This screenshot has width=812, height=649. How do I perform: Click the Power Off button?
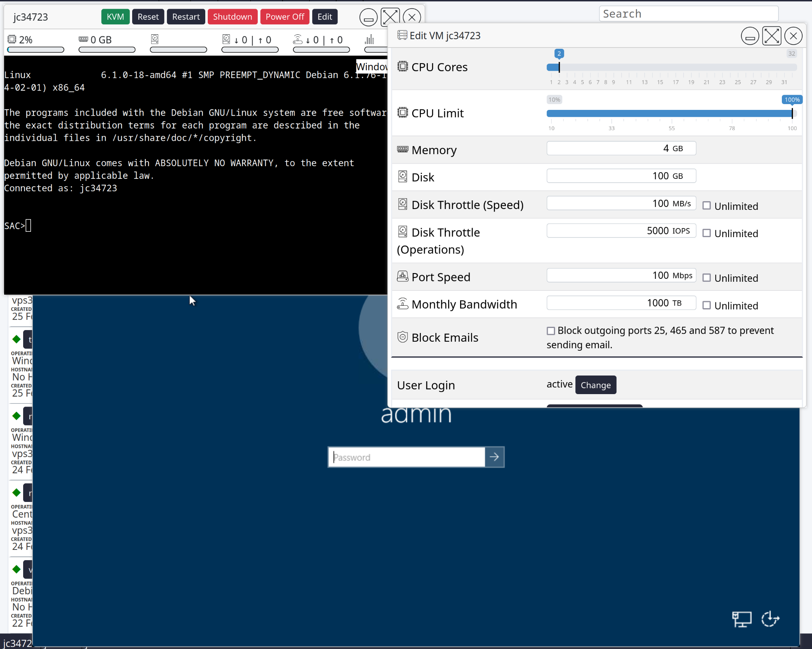point(285,17)
